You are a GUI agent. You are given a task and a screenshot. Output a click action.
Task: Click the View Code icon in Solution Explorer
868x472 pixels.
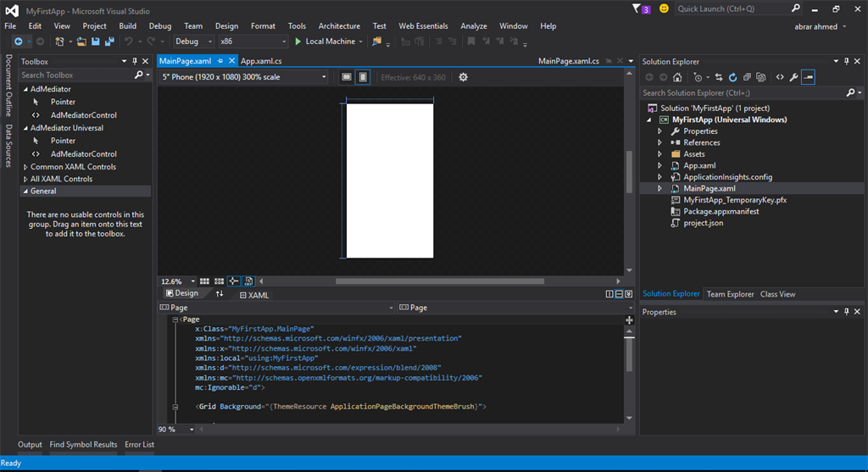[x=779, y=77]
